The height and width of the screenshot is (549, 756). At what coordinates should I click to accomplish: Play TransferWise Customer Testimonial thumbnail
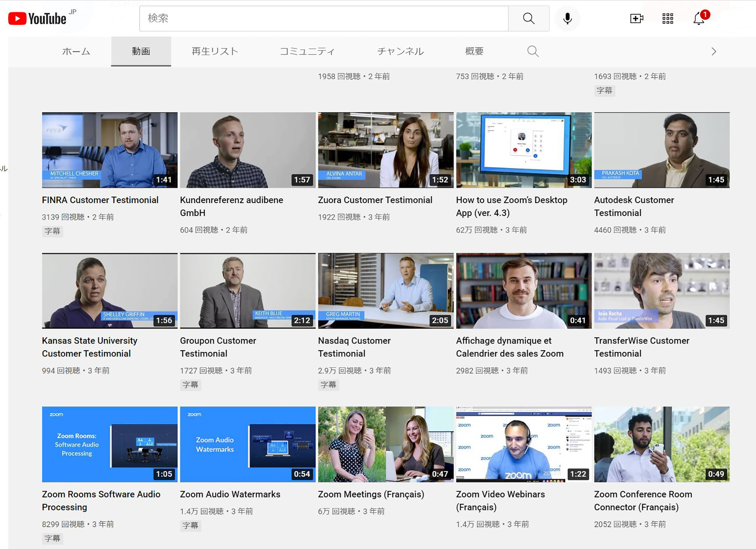coord(662,291)
